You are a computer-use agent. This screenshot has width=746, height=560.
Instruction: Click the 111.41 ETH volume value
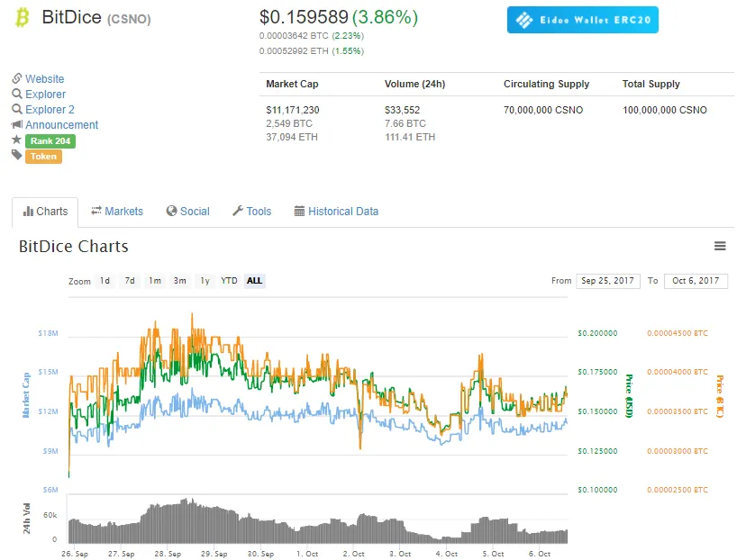[410, 137]
